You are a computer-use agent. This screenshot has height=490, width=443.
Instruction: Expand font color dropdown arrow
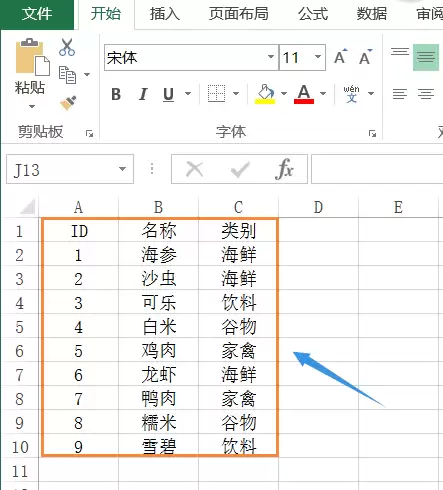coord(323,94)
